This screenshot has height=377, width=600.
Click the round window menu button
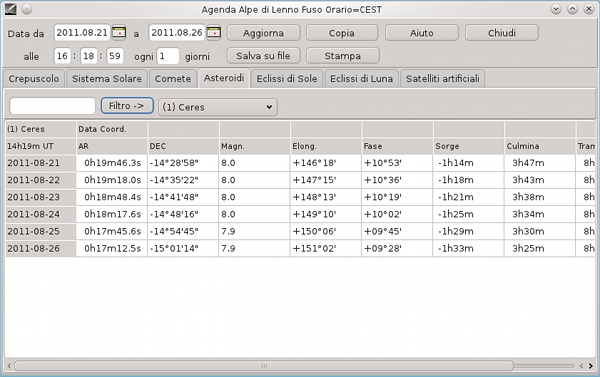tap(27, 9)
